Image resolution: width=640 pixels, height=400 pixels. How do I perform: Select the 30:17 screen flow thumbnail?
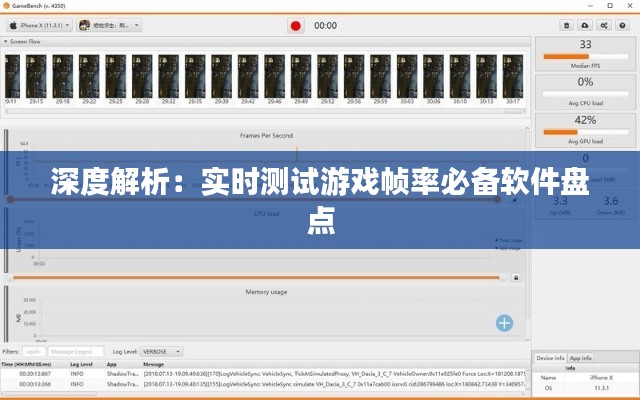tap(513, 76)
